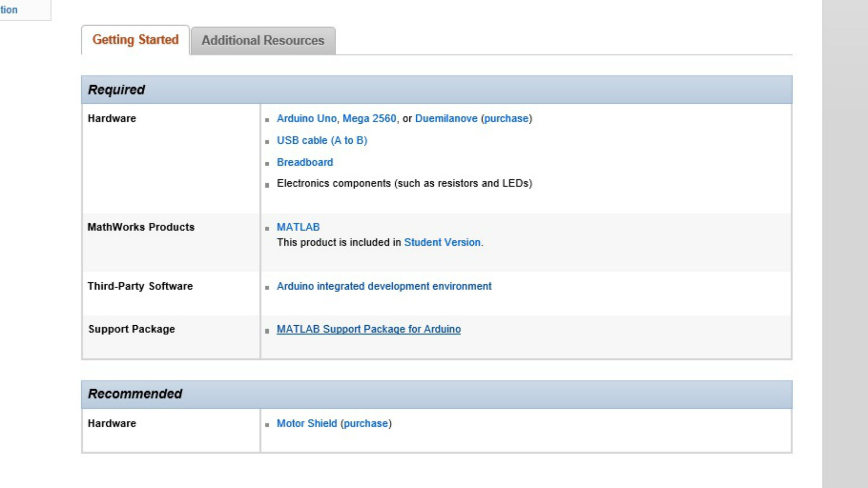Open MATLAB Support Package for Arduino
Screen dimensions: 868x488
tap(369, 329)
